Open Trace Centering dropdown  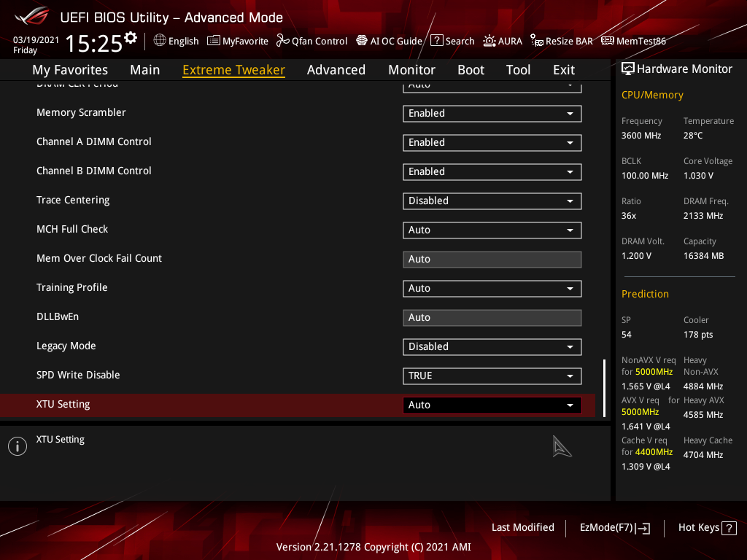[x=492, y=201]
